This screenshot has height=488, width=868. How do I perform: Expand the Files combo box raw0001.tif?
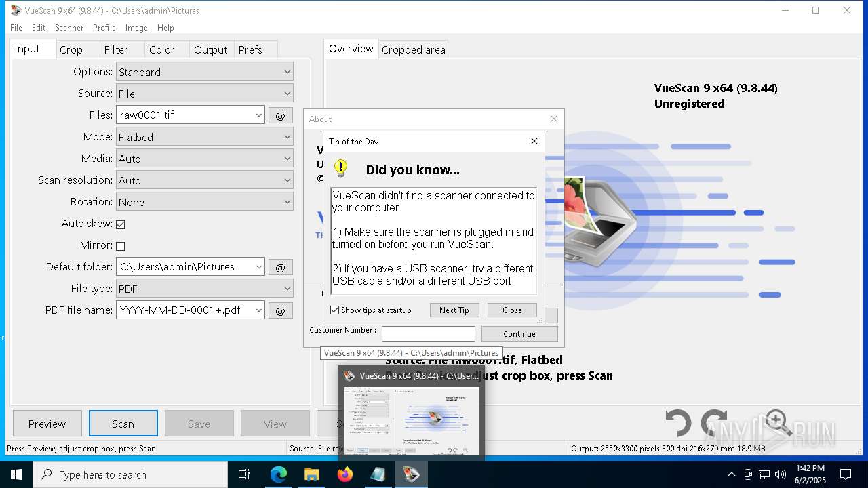[258, 115]
